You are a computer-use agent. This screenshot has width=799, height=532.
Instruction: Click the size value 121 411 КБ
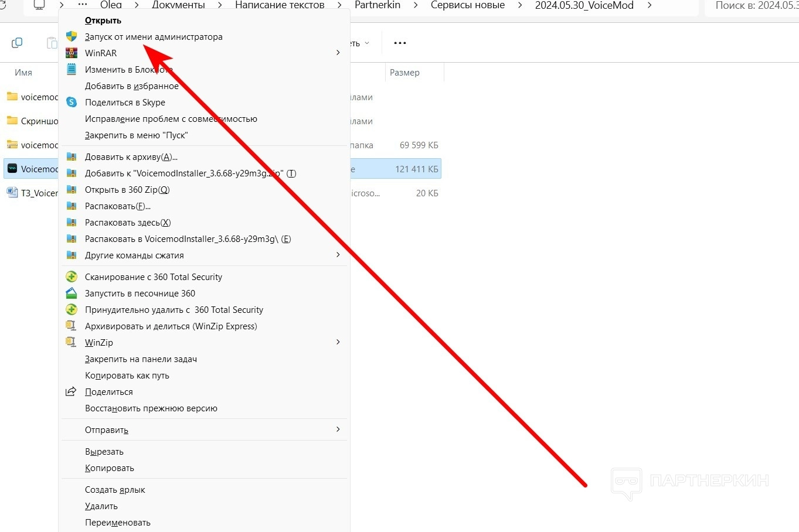pyautogui.click(x=417, y=169)
